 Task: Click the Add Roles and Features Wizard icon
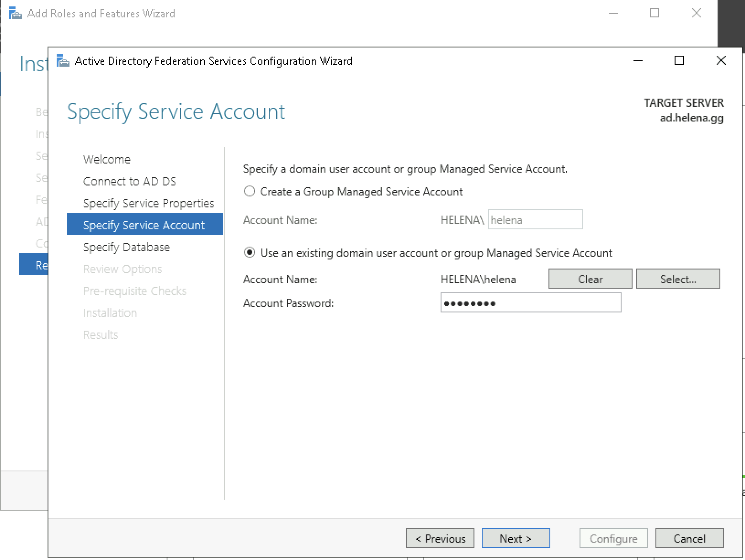click(15, 14)
